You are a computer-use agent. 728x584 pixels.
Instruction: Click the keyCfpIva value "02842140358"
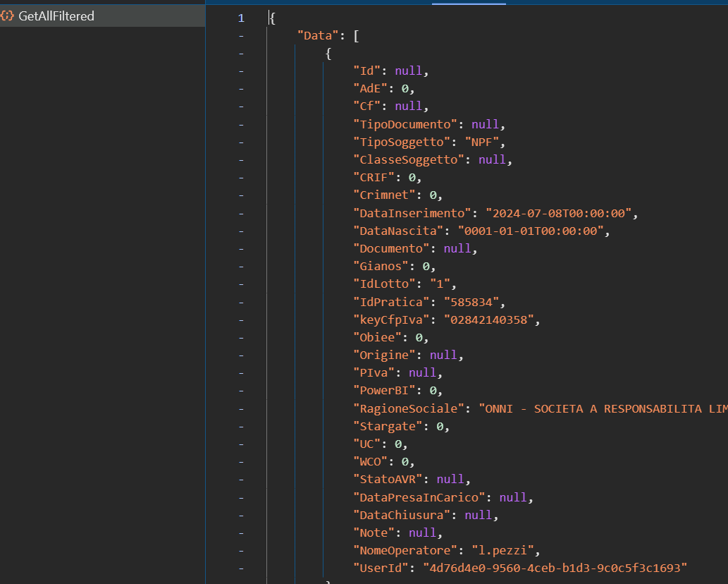(488, 320)
